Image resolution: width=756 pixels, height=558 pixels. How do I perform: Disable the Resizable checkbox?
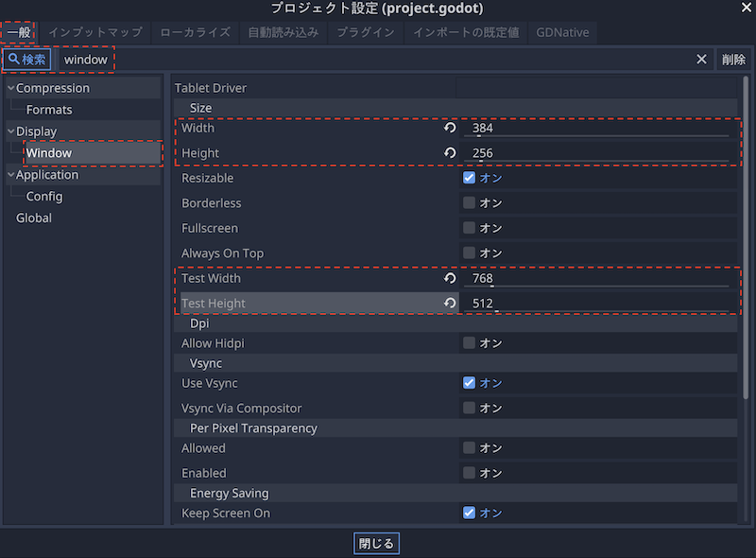click(469, 178)
